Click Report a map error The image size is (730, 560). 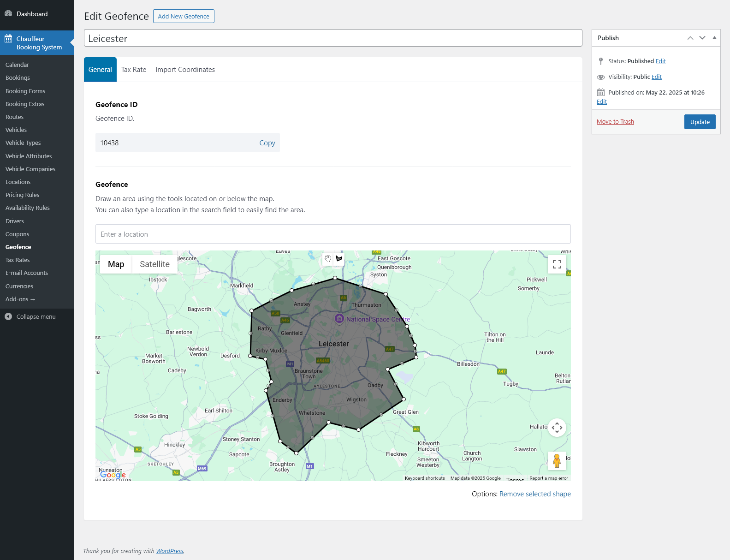(x=549, y=478)
